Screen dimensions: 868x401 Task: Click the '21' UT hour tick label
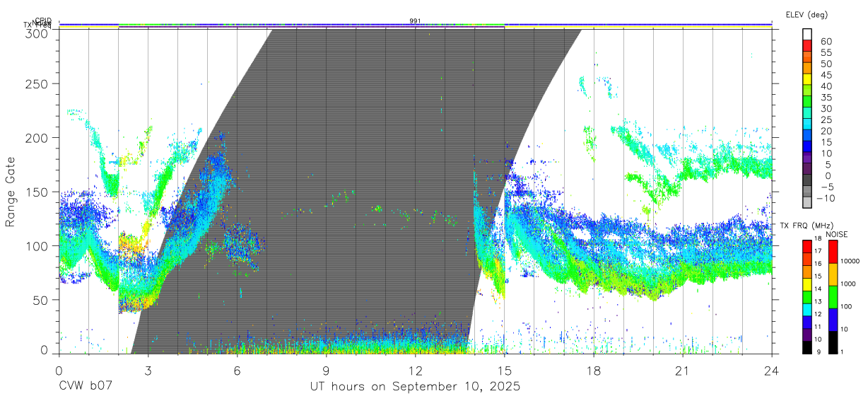pos(683,371)
